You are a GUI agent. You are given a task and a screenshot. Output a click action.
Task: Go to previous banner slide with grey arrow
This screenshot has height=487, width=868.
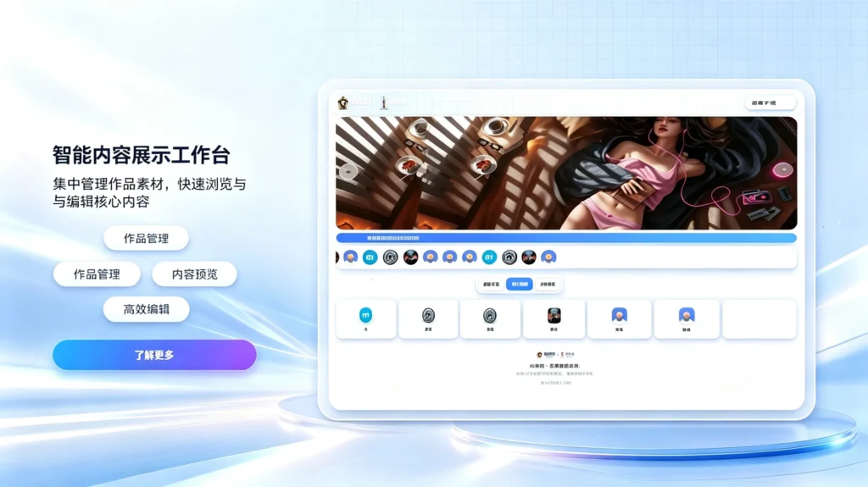coord(348,172)
